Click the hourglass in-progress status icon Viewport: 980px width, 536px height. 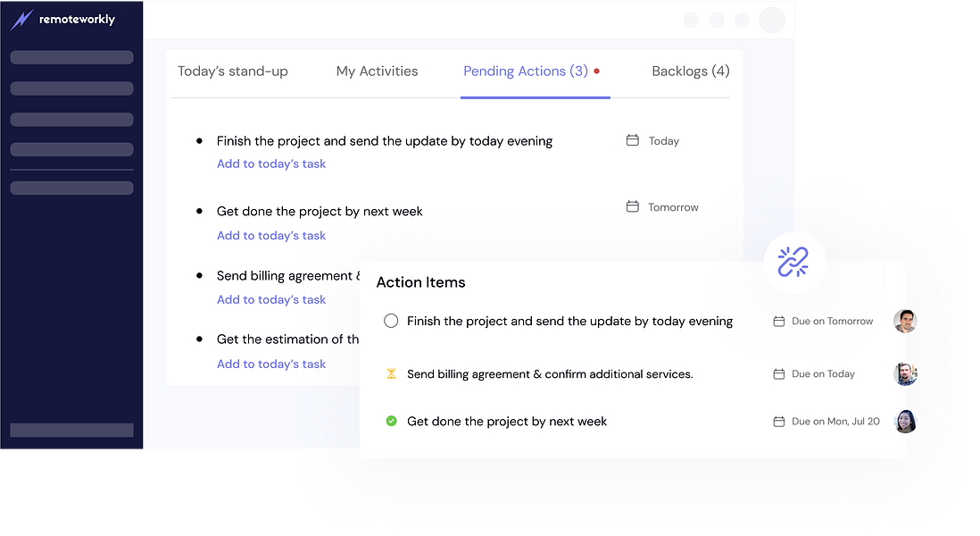391,373
